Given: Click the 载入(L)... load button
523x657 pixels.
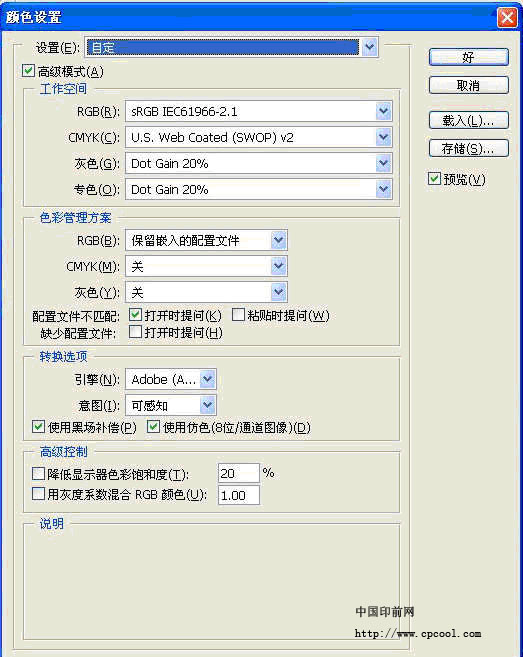Looking at the screenshot, I should click(x=469, y=121).
